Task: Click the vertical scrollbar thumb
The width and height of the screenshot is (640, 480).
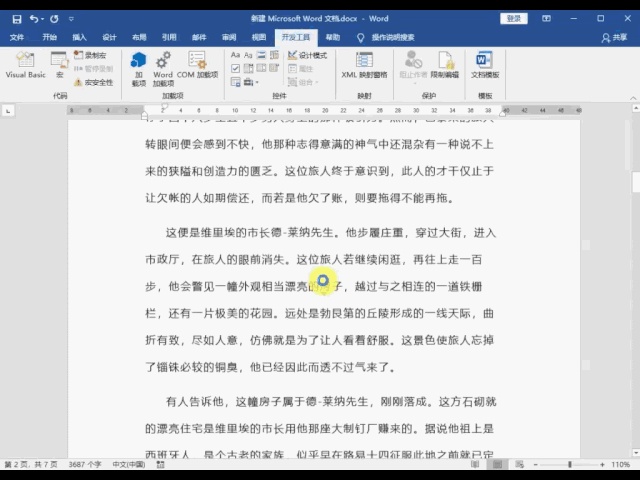Action: click(x=636, y=182)
